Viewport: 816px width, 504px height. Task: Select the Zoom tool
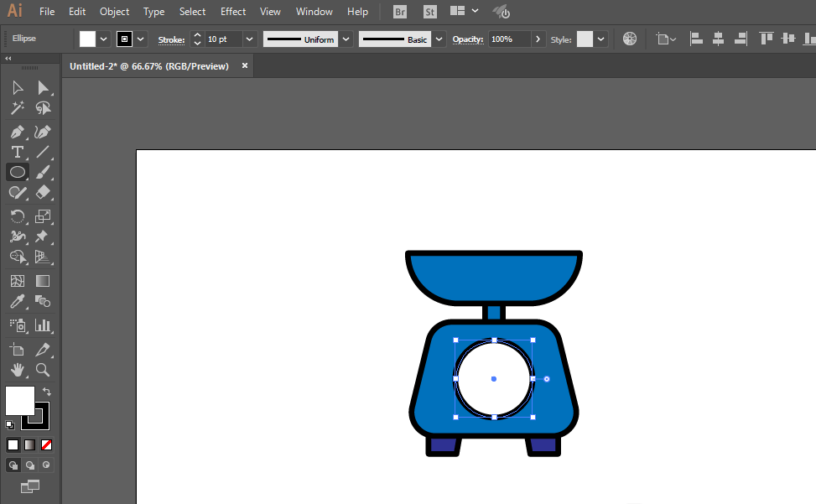[x=43, y=370]
